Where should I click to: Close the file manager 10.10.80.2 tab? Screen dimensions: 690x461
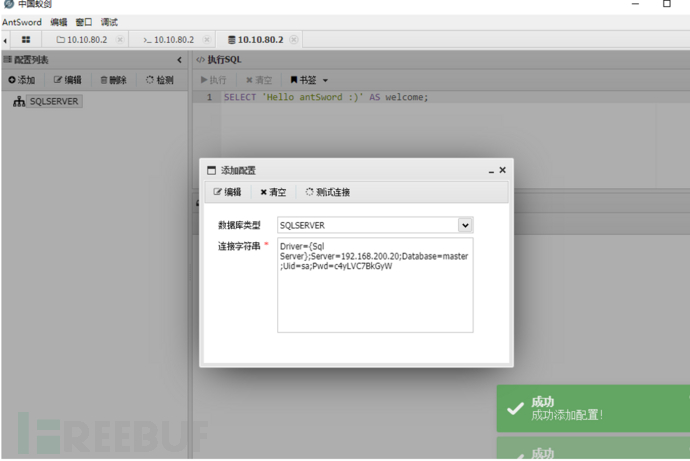pos(120,40)
